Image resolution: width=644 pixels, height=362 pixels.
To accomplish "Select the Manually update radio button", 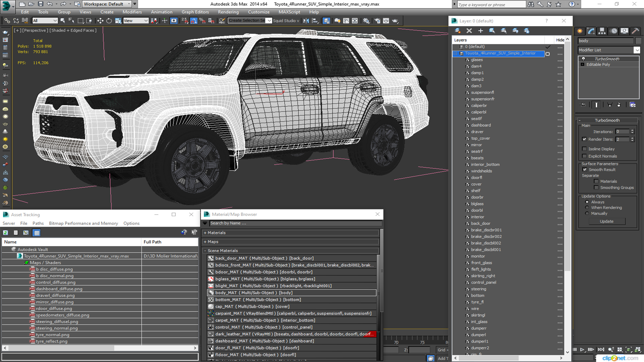I will (587, 214).
